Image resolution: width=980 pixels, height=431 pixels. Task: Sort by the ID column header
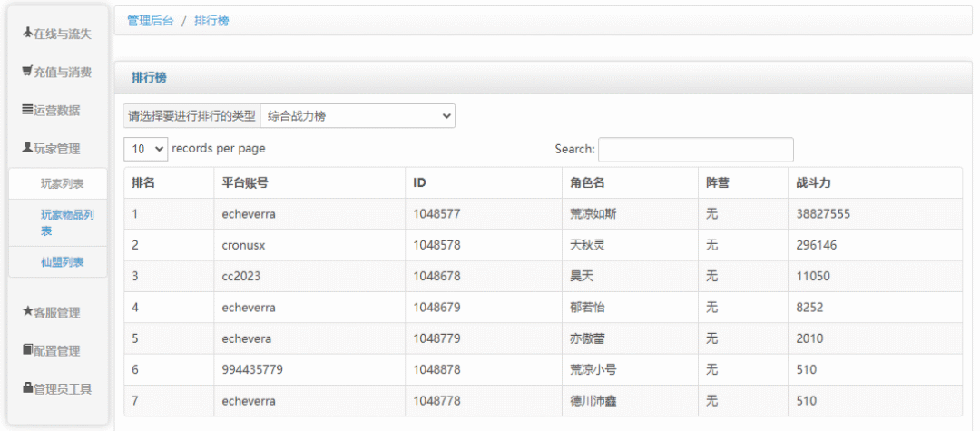click(x=484, y=183)
